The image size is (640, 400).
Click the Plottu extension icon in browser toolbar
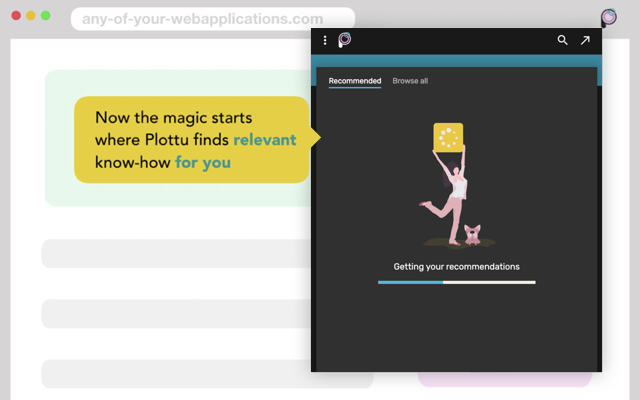609,18
